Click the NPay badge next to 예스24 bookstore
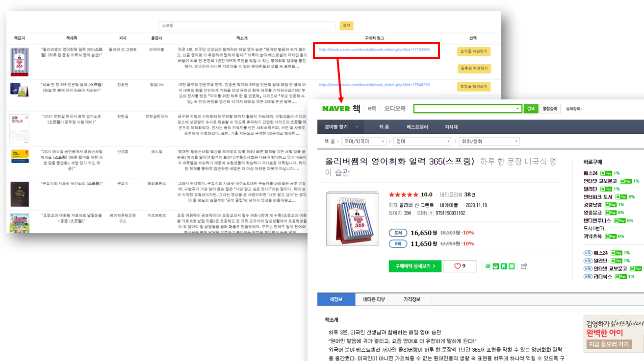Screen dimensions: 644x361 607,173
